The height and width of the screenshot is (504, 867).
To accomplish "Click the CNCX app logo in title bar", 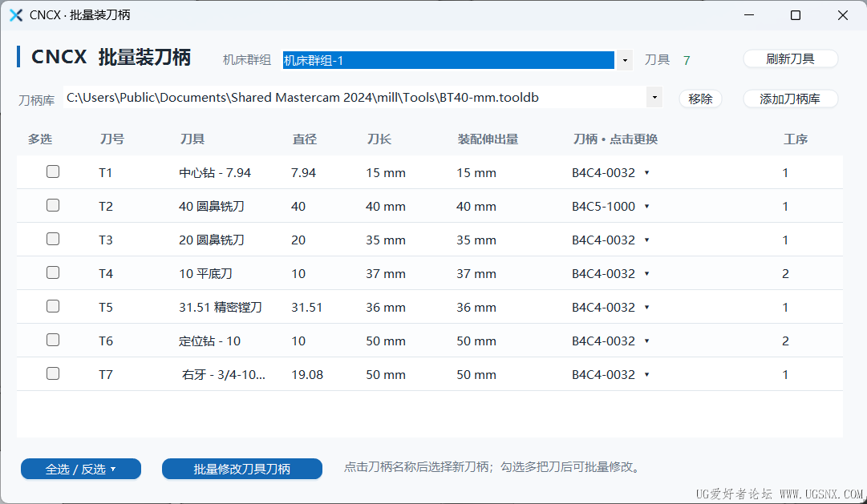I will (x=16, y=15).
